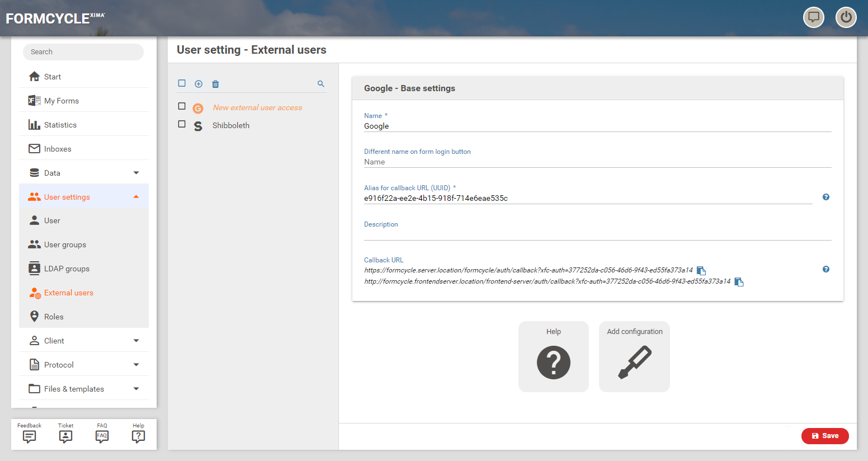Open search in the external users list

click(x=321, y=84)
